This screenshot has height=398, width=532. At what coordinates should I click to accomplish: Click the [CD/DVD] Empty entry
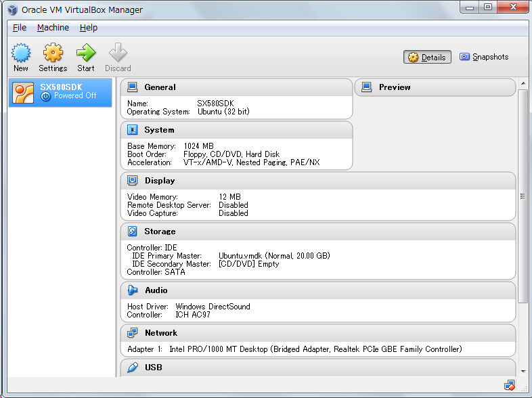248,263
